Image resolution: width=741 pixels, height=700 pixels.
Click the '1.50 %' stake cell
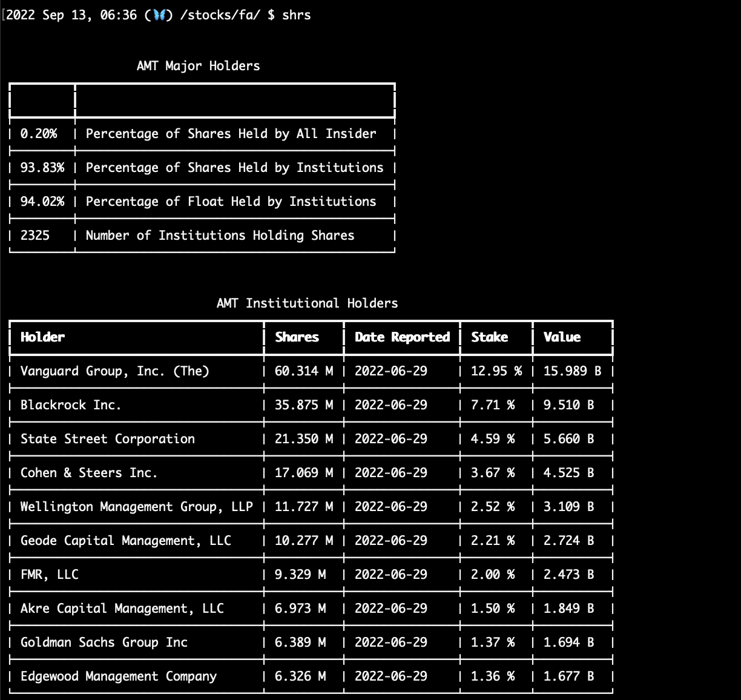[493, 609]
